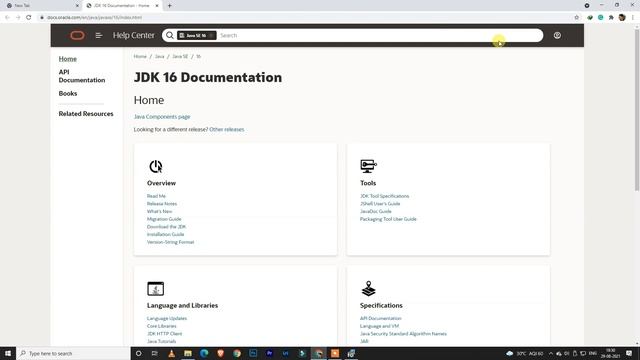Show hidden system tray icons chevron
The width and height of the screenshot is (640, 360).
pos(551,353)
